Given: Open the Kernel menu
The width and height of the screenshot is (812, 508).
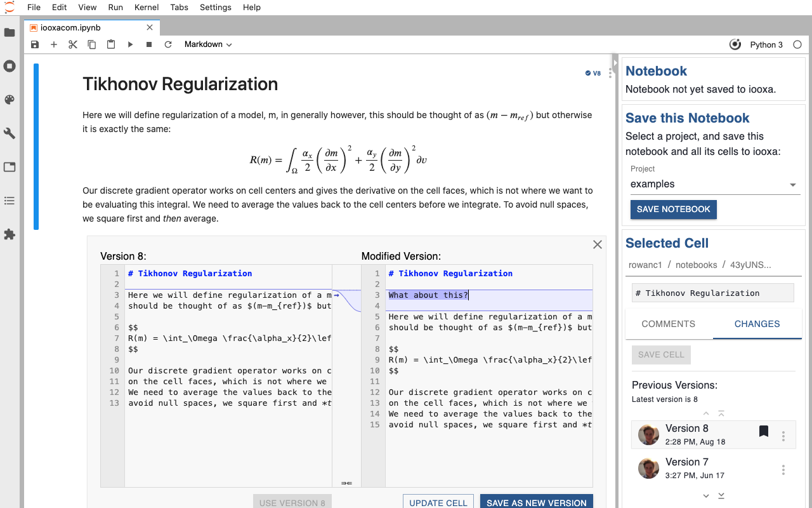Looking at the screenshot, I should [147, 7].
